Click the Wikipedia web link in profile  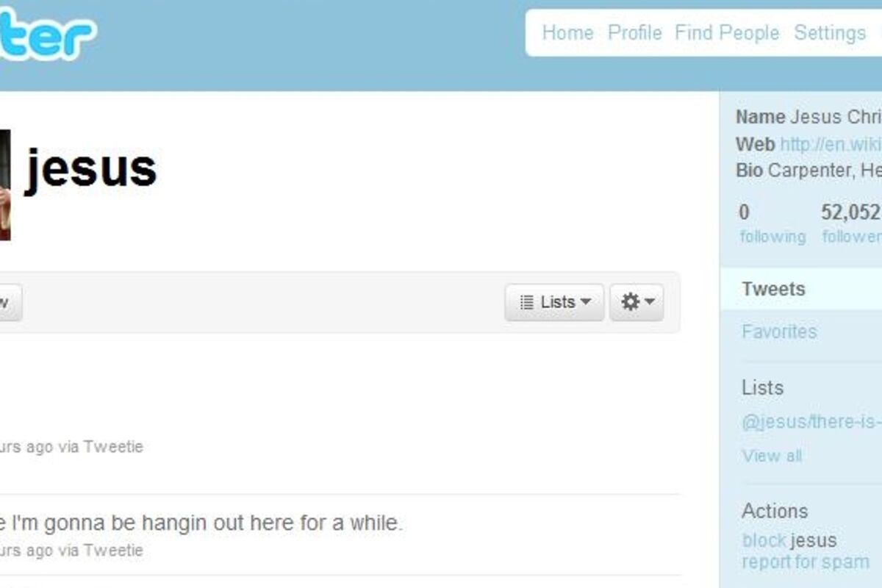831,144
